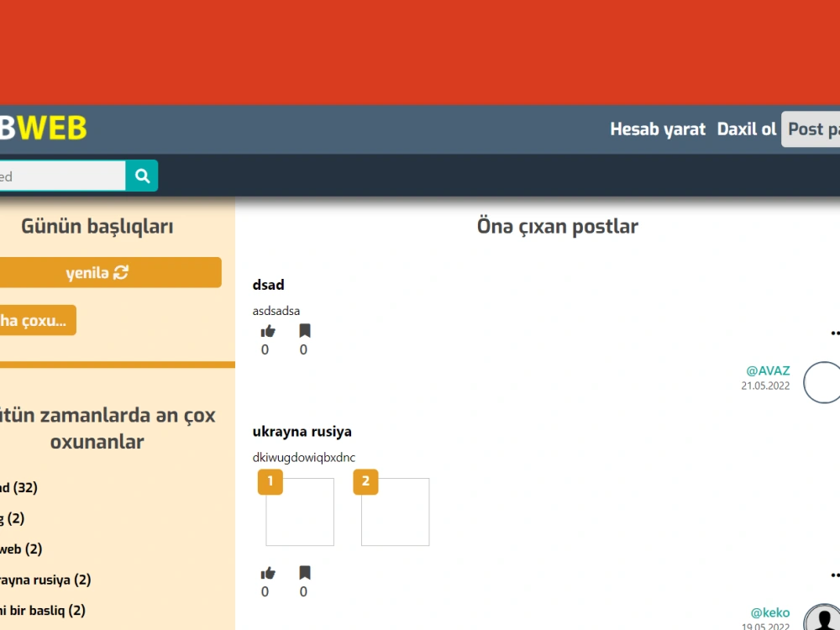
Task: Click the BWEB site logo
Action: [43, 128]
